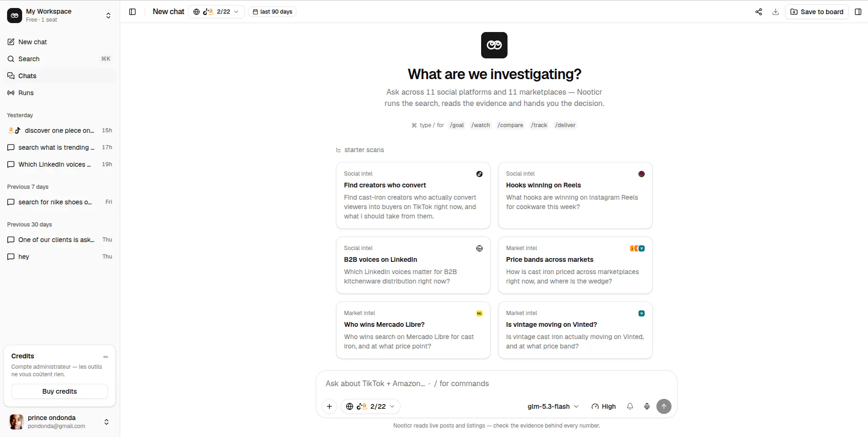The width and height of the screenshot is (868, 437).
Task: Open the 'search what is trending' chat
Action: click(60, 147)
